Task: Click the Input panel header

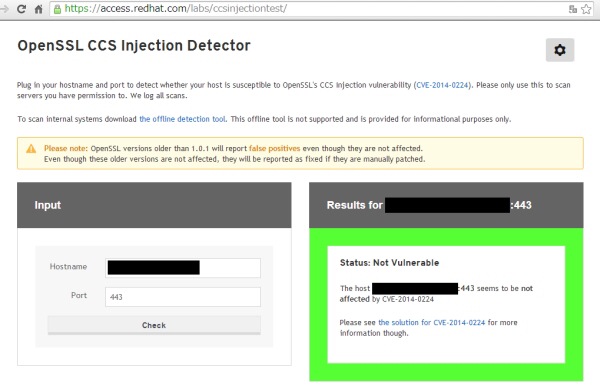Action: click(154, 205)
